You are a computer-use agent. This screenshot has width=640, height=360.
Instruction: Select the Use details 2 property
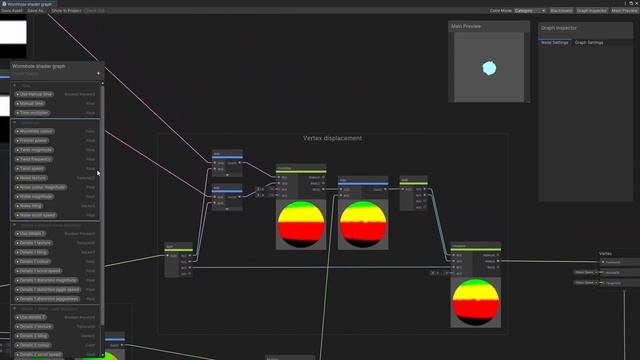[x=31, y=317]
